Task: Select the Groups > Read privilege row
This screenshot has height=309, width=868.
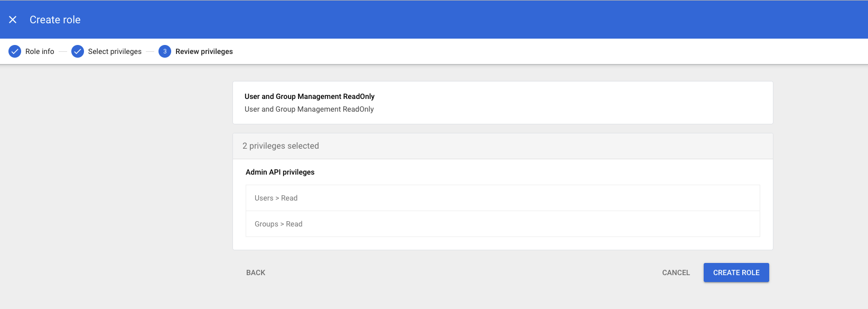Action: click(x=502, y=224)
